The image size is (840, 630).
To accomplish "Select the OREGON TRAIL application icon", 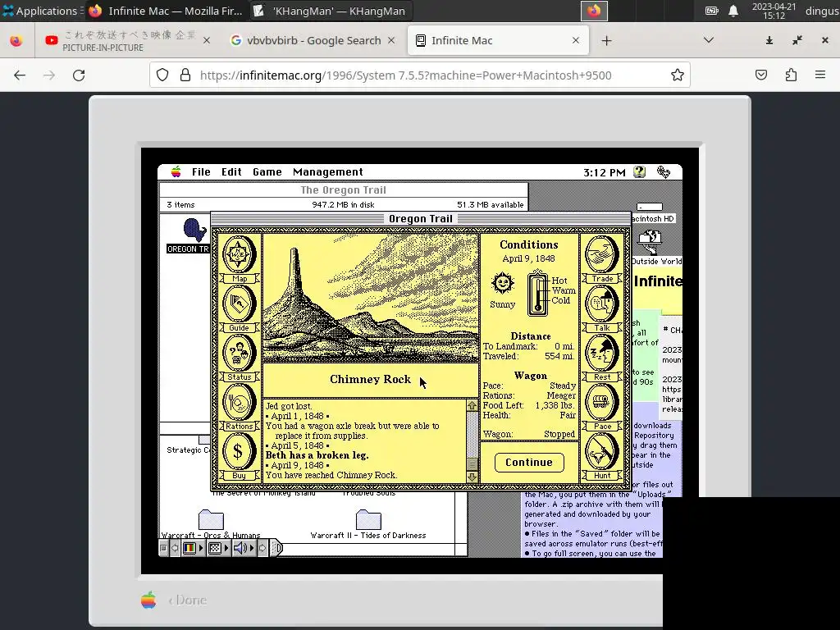I will [194, 231].
